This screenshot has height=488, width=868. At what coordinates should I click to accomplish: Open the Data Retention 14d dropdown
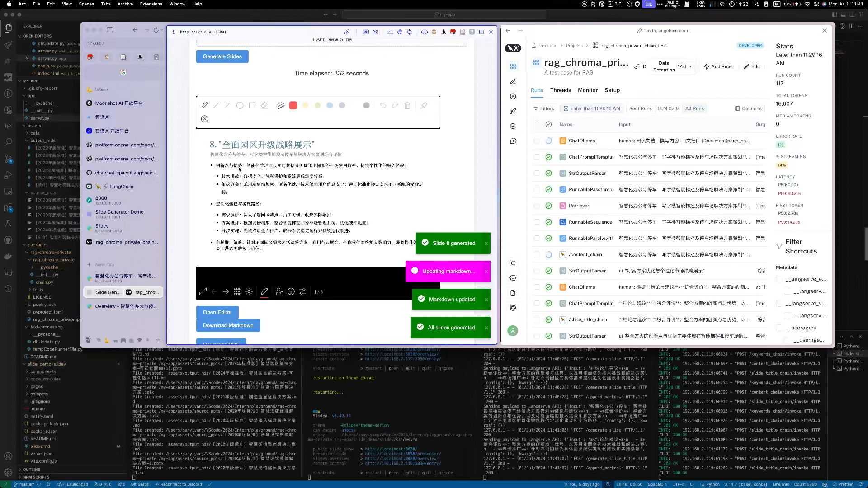click(x=684, y=66)
